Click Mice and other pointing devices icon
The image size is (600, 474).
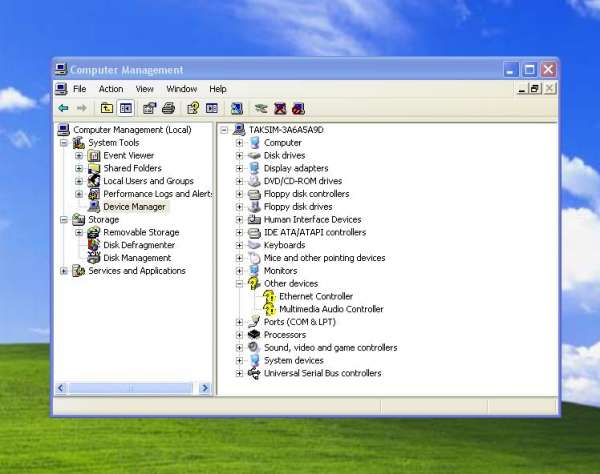click(x=254, y=258)
